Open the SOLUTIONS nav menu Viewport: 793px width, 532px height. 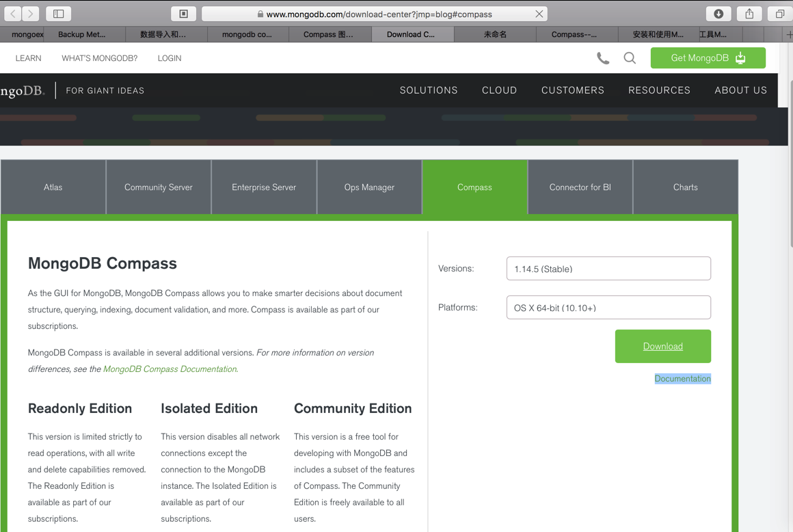click(429, 90)
